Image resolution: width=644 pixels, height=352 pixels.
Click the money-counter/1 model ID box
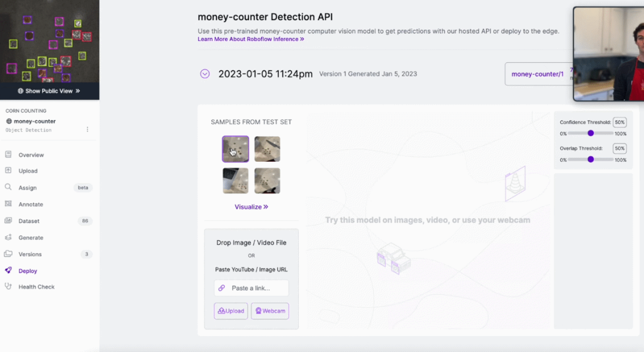click(x=539, y=74)
